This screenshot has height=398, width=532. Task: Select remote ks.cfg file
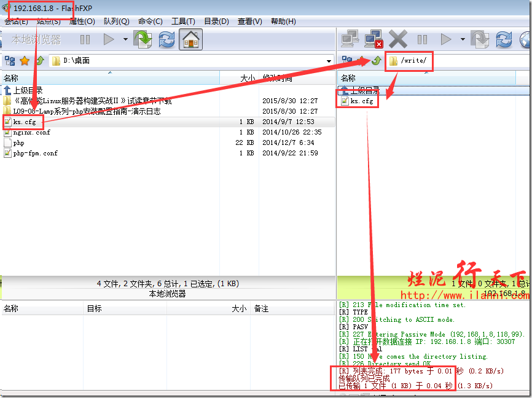click(358, 101)
